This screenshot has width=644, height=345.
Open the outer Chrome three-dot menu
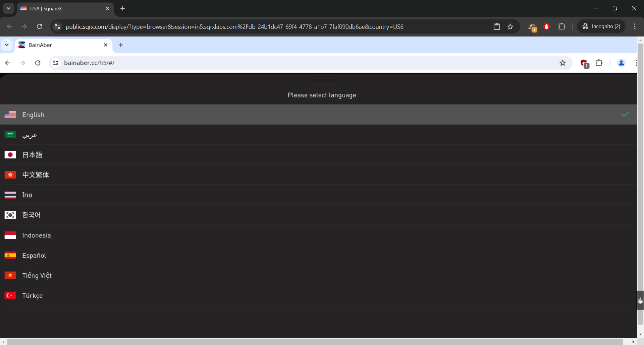tap(635, 26)
